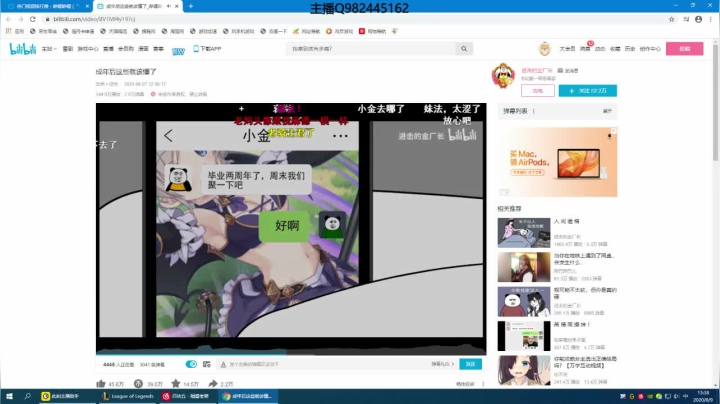This screenshot has width=720, height=404.
Task: Click the uploader's avatar image
Action: tap(503, 76)
